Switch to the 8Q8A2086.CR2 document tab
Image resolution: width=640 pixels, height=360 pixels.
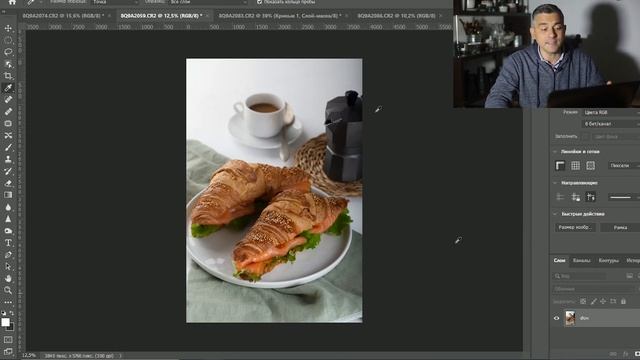(x=396, y=16)
